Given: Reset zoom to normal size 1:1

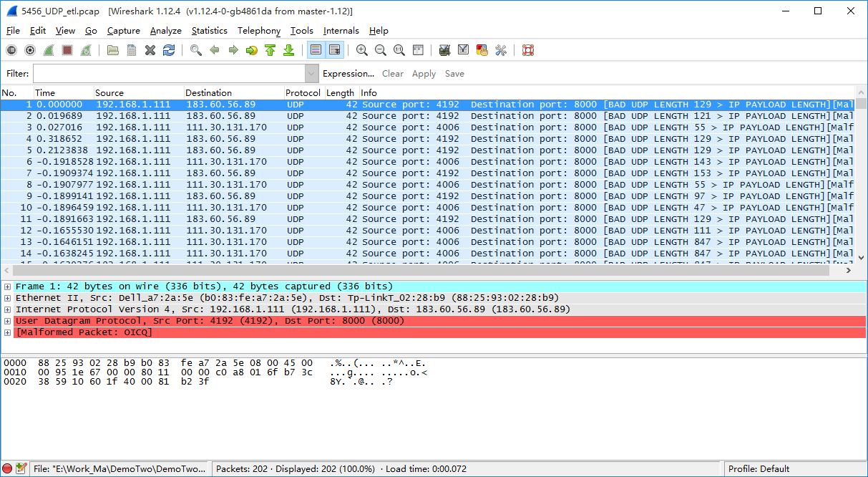Looking at the screenshot, I should tap(399, 50).
